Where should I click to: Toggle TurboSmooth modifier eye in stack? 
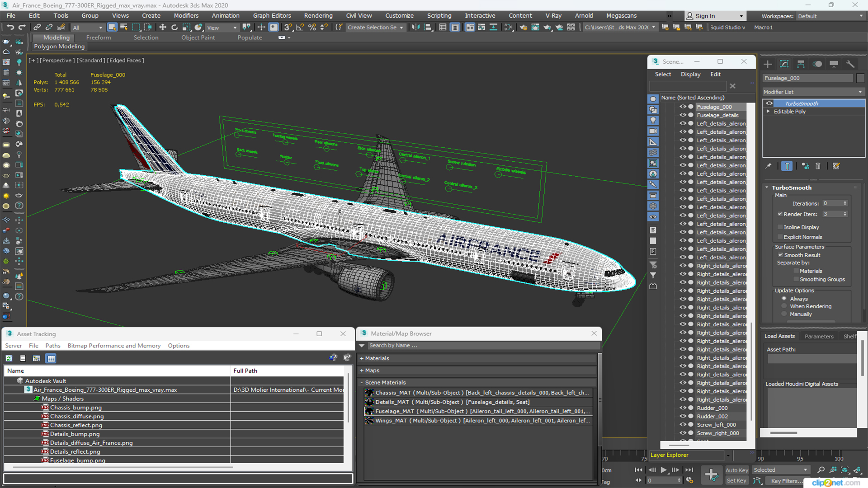click(769, 103)
